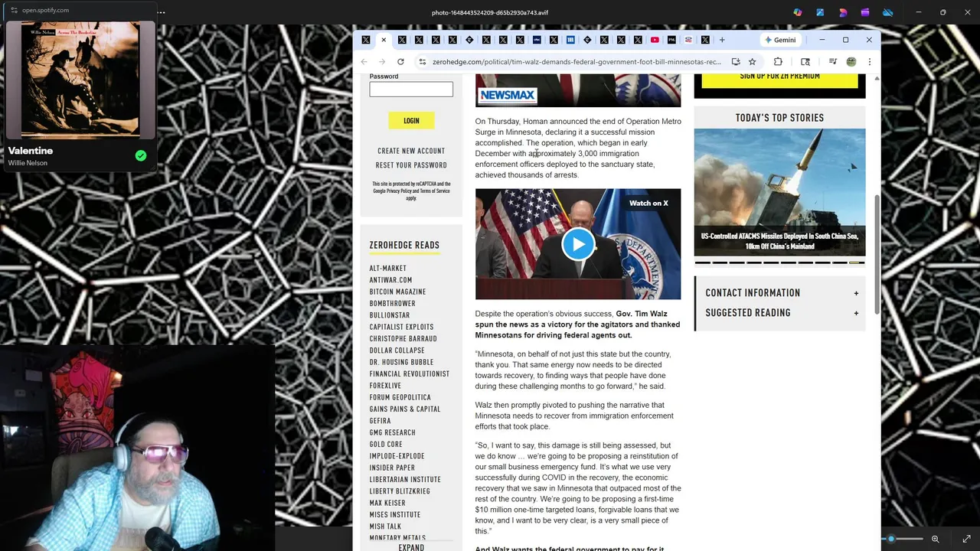The width and height of the screenshot is (980, 551).
Task: Open the ATACMS missiles top story thumbnail
Action: [779, 192]
